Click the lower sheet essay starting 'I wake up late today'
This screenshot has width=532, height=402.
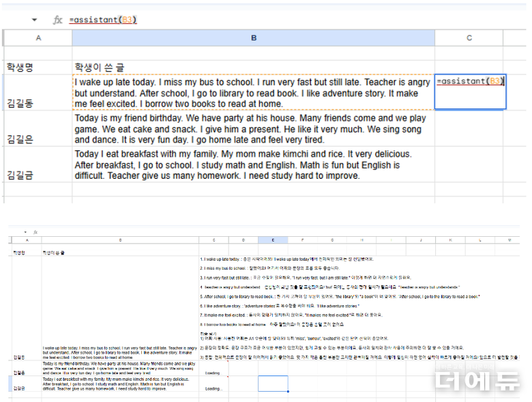120,353
